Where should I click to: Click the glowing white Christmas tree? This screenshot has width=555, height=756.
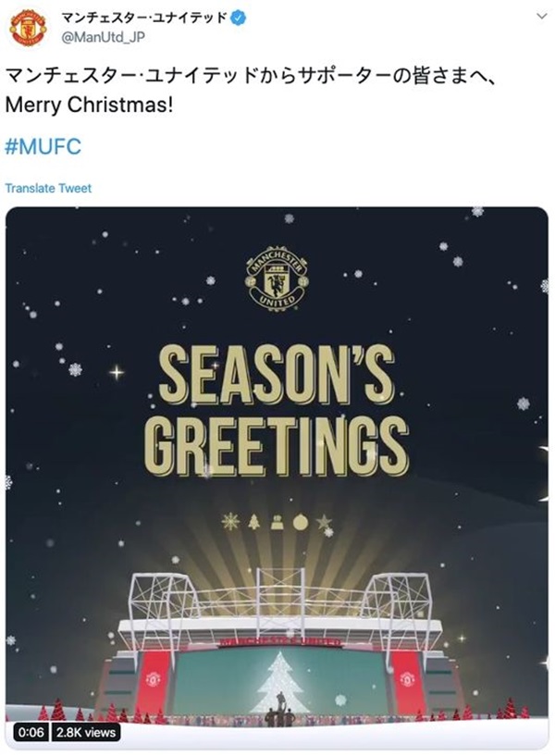pyautogui.click(x=280, y=683)
